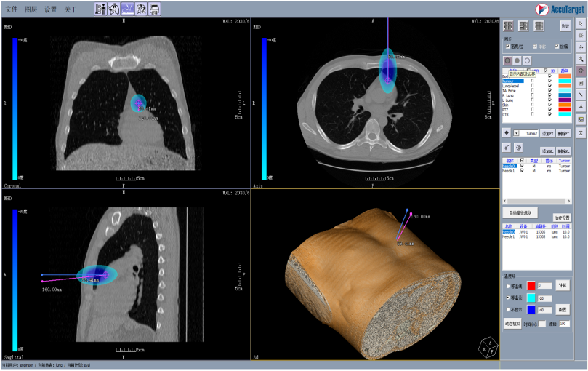Click the 自动路径规划 button
The height and width of the screenshot is (371, 588).
521,212
